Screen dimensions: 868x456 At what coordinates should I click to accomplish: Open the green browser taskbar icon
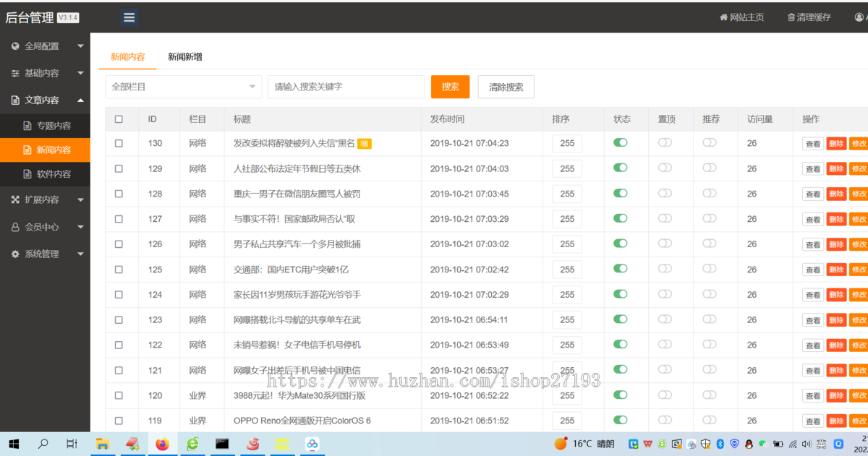point(192,444)
